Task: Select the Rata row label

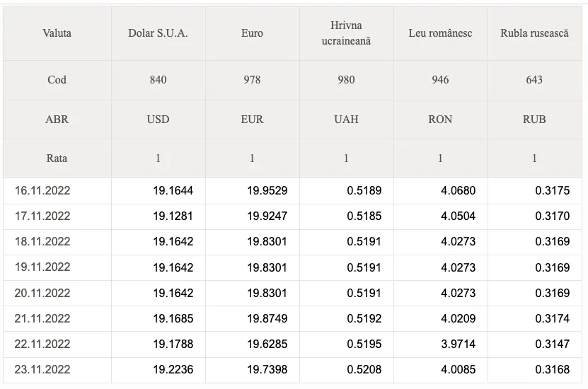Action: tap(57, 158)
